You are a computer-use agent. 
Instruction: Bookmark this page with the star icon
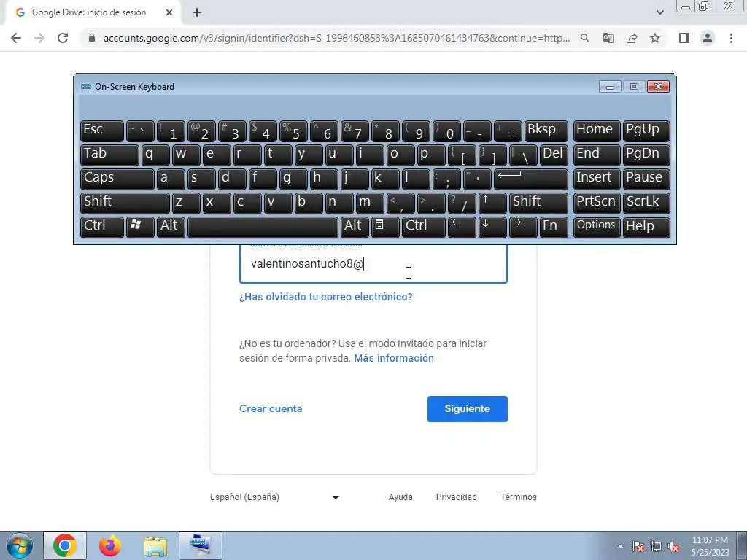655,38
